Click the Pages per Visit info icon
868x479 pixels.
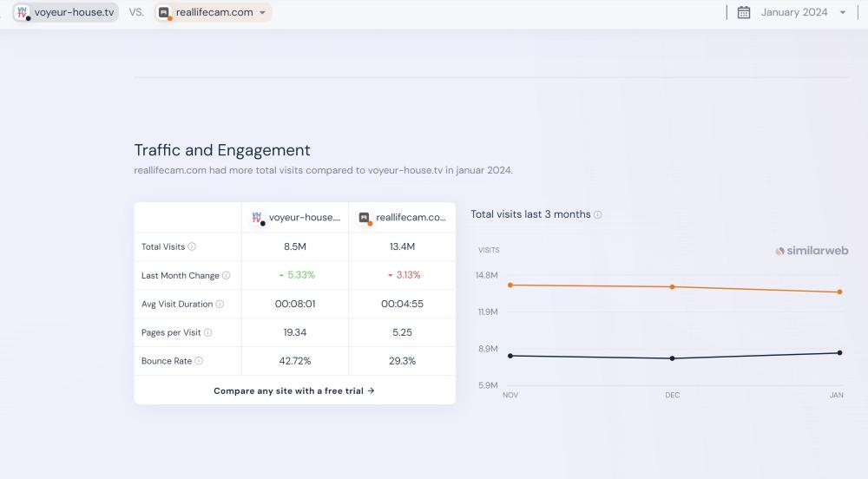(208, 332)
